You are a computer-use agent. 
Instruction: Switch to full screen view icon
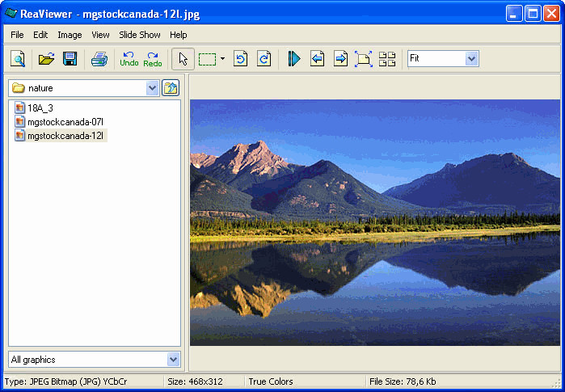pyautogui.click(x=364, y=59)
